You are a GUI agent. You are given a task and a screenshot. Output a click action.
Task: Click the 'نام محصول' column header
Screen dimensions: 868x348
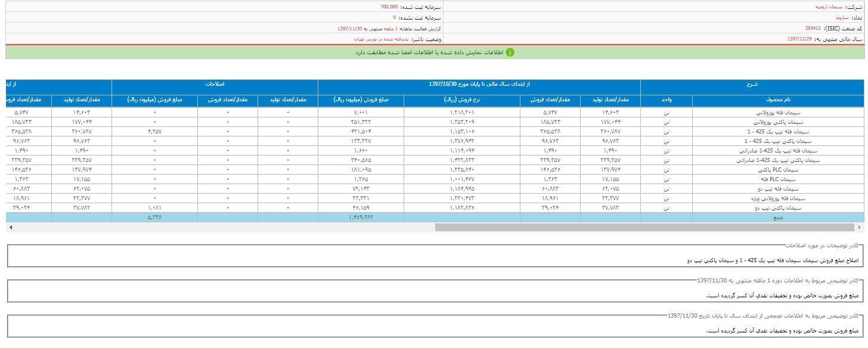click(778, 101)
